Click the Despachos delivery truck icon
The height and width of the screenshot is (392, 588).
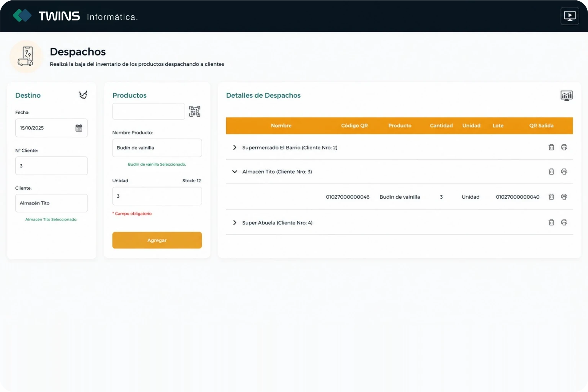click(x=26, y=56)
